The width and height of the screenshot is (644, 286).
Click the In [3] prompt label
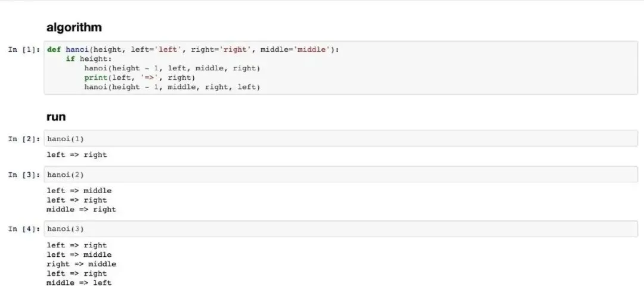coord(24,175)
